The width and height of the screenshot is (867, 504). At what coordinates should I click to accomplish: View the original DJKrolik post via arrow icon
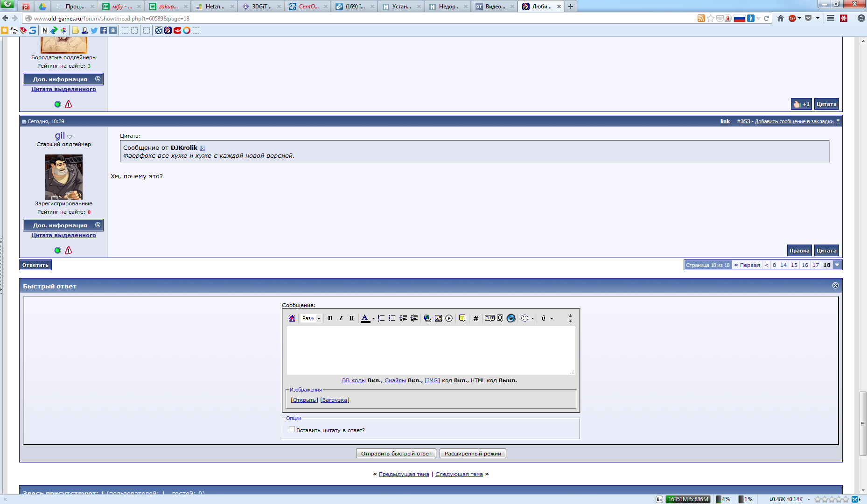[x=203, y=148]
